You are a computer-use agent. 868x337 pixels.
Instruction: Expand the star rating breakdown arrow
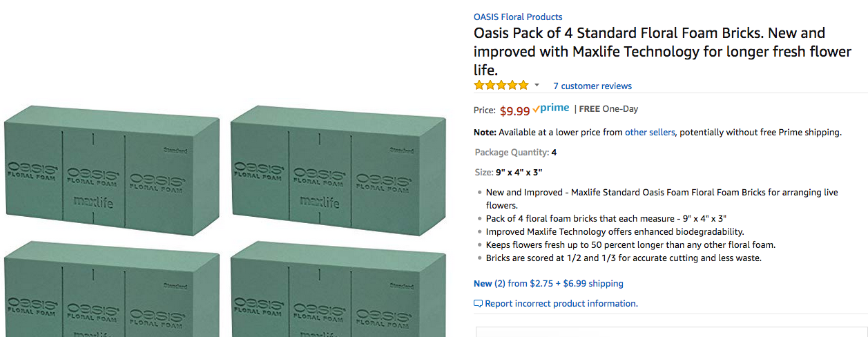click(x=537, y=85)
